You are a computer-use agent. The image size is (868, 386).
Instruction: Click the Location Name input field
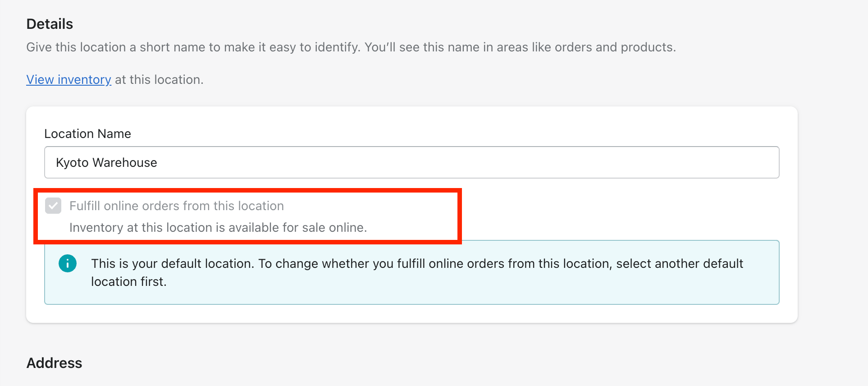point(411,162)
